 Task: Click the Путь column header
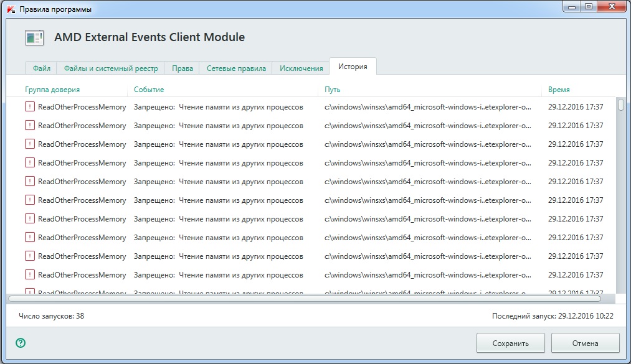tap(332, 90)
